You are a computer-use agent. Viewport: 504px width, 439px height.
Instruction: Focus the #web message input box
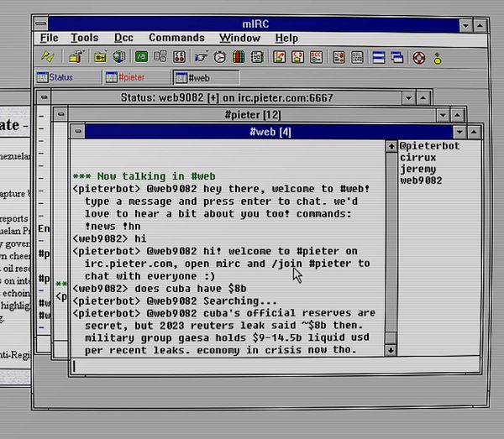275,366
